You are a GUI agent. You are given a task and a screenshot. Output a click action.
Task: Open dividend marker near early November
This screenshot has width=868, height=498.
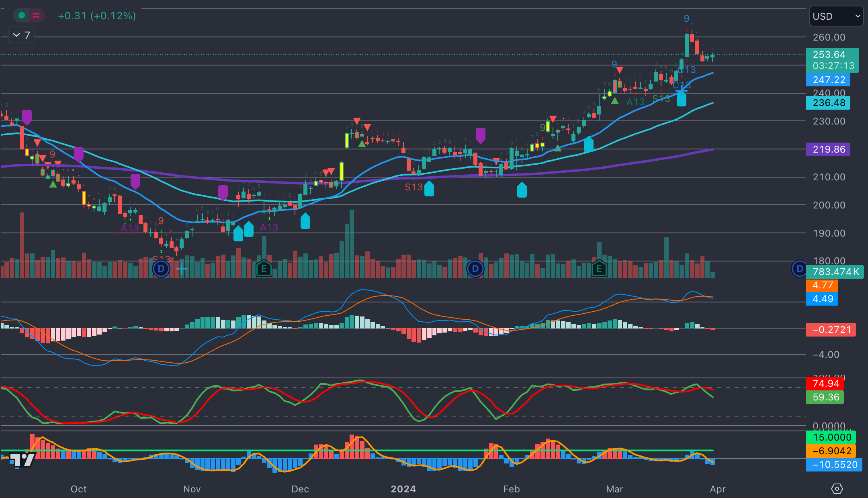161,269
